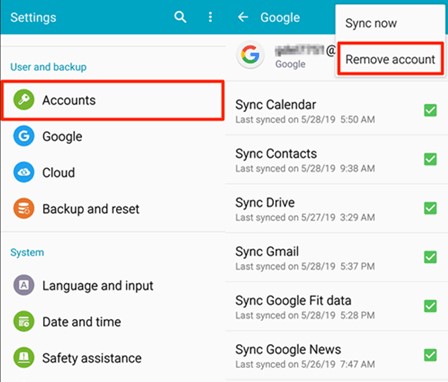Open search in Settings header

click(180, 17)
